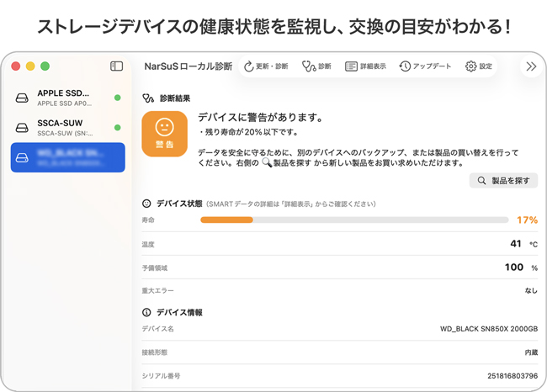Click the drive icon beside SSCA-SUW
Viewport: 547px width, 392px height.
[x=22, y=128]
